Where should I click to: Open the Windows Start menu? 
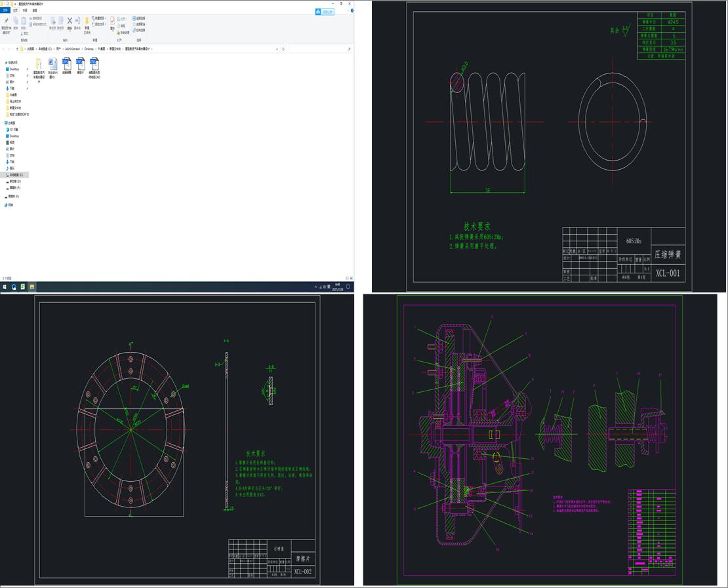(x=4, y=286)
